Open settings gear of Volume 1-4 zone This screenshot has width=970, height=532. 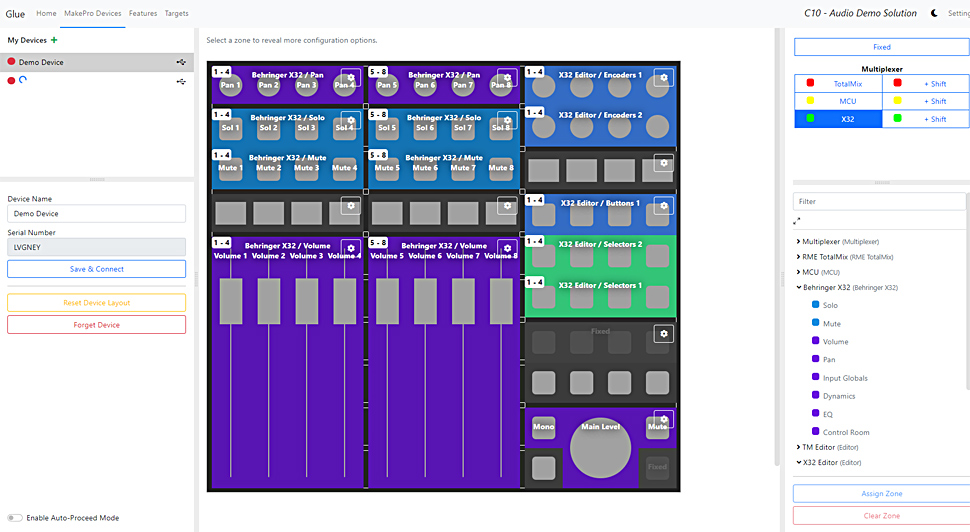(351, 248)
